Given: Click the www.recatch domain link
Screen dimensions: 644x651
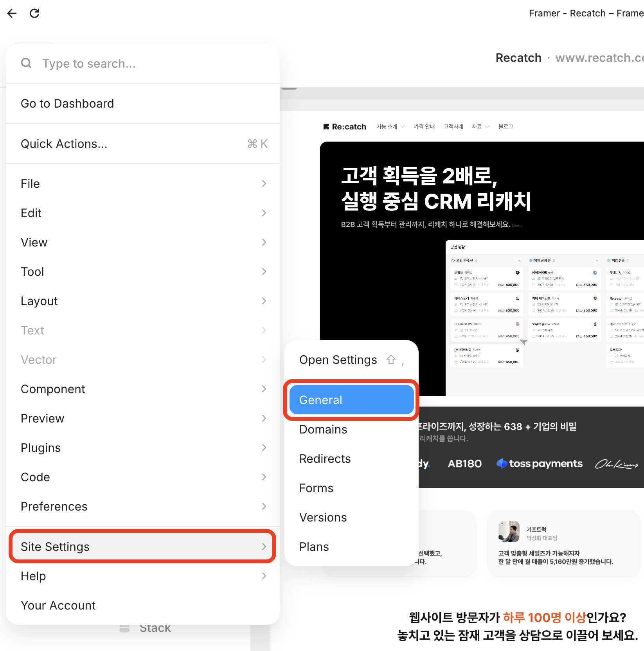Looking at the screenshot, I should (599, 58).
